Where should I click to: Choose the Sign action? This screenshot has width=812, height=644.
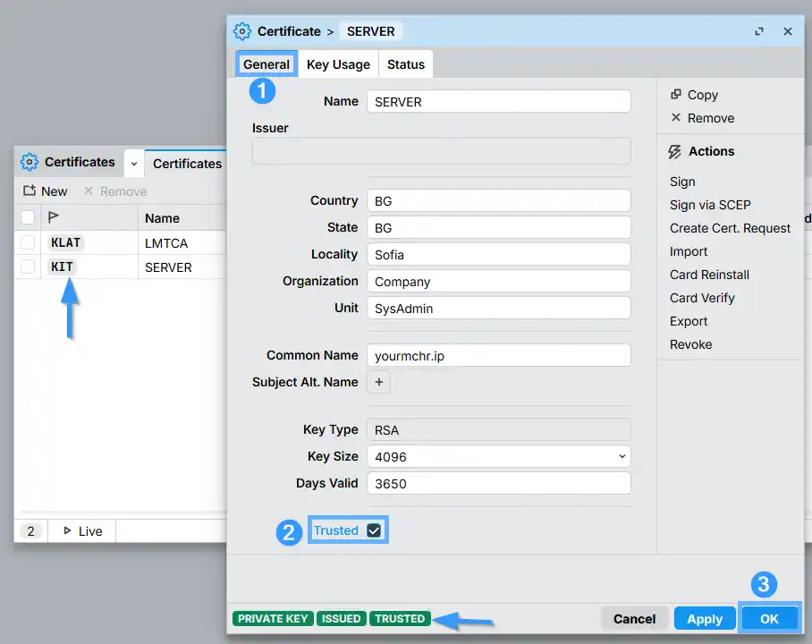click(682, 182)
